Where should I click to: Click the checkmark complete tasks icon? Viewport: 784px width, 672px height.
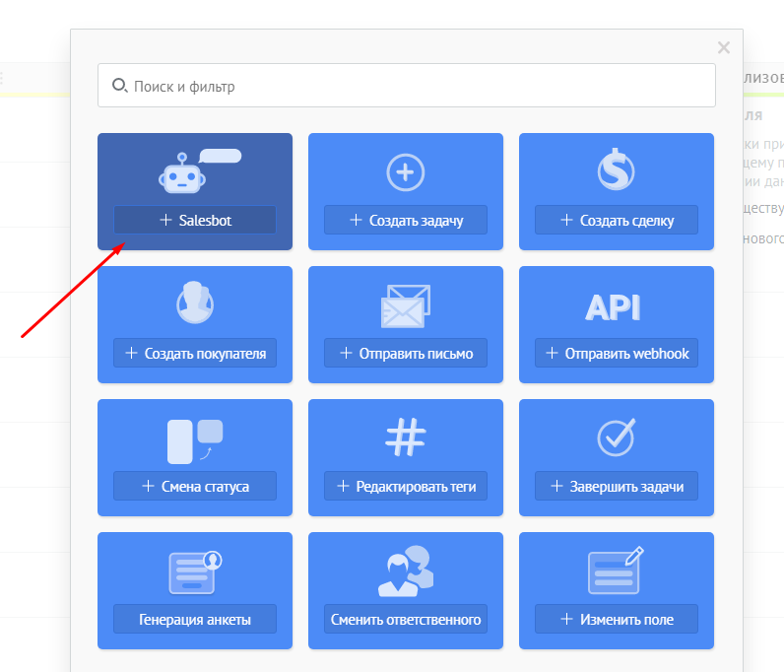pos(616,437)
